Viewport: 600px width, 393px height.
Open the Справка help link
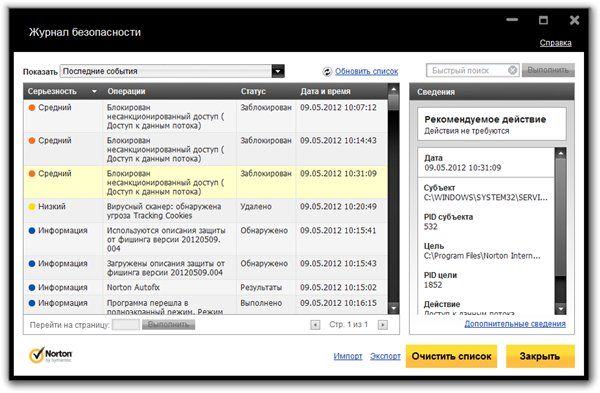click(555, 43)
